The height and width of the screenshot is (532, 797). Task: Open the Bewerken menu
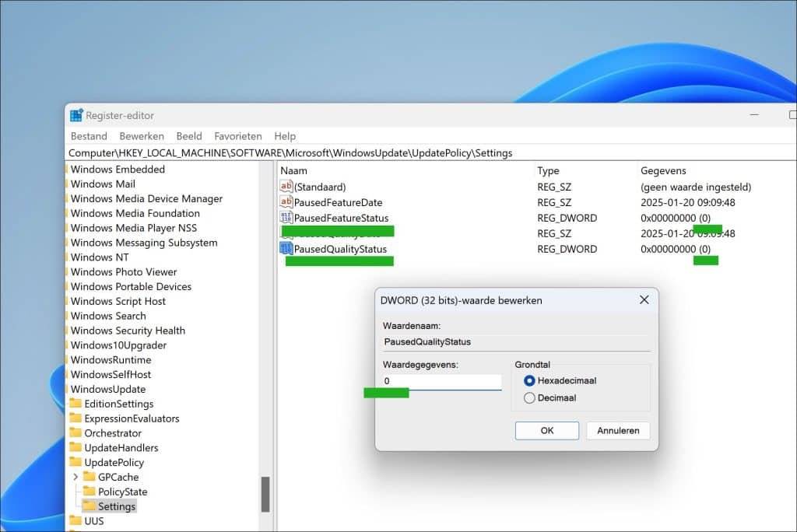coord(142,136)
